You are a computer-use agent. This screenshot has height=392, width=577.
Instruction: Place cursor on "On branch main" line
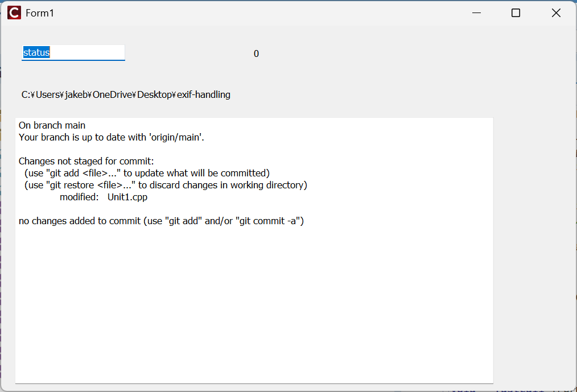coord(52,125)
